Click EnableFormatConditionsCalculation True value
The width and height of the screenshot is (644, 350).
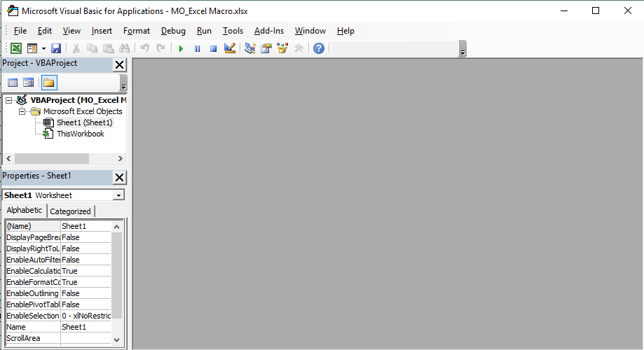tap(85, 282)
